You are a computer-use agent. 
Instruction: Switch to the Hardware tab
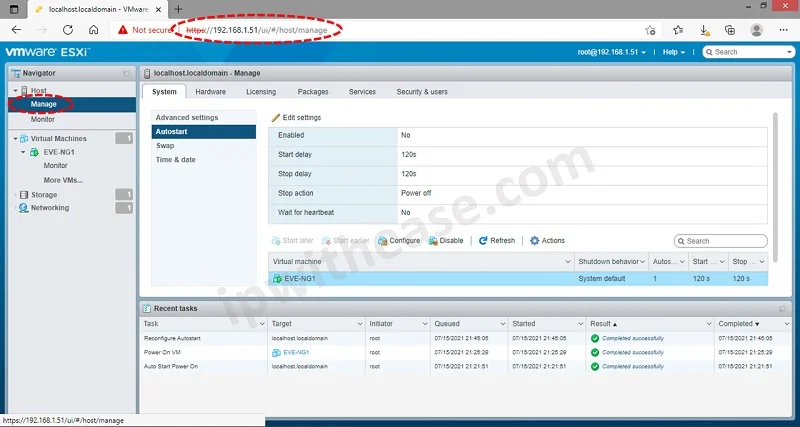click(x=210, y=92)
